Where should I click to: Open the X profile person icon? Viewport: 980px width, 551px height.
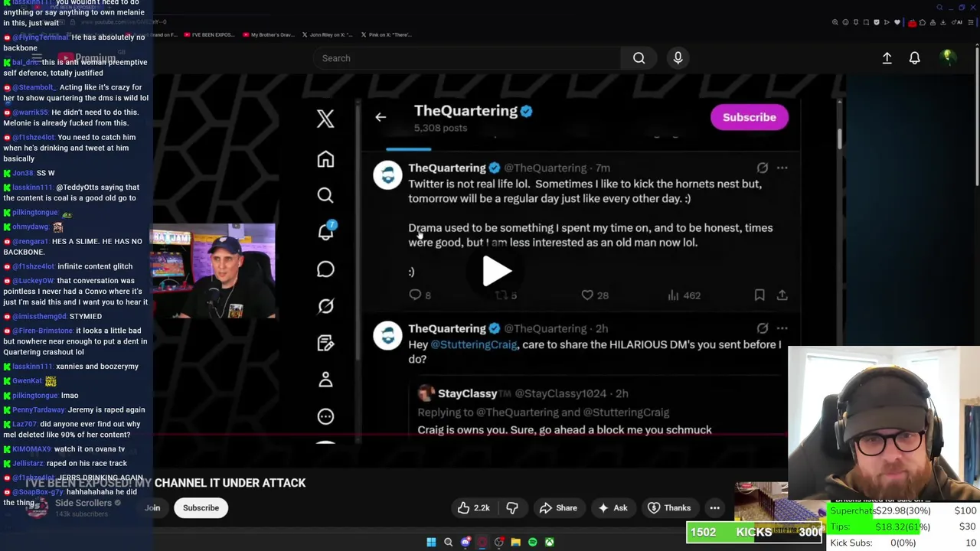point(325,379)
